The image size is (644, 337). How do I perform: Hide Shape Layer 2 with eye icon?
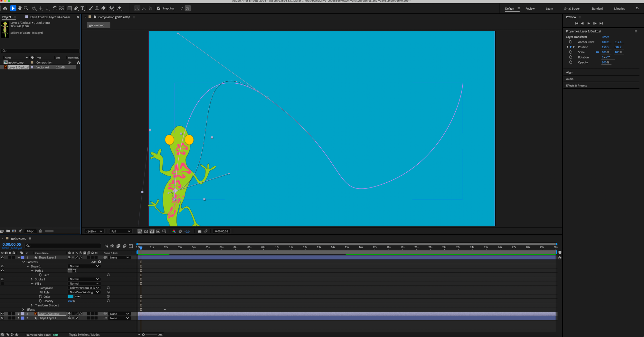2,258
